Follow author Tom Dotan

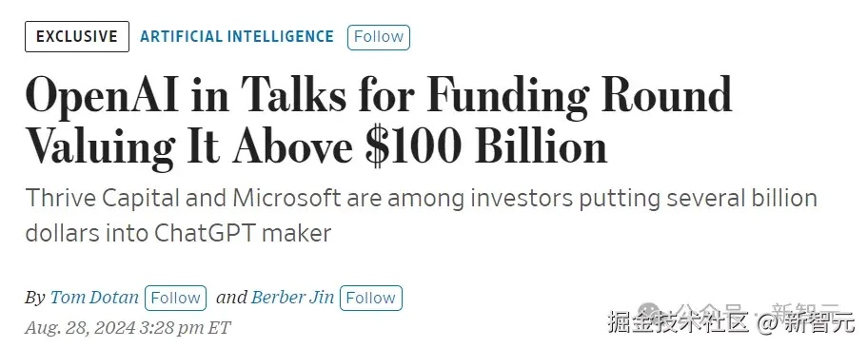coord(175,299)
